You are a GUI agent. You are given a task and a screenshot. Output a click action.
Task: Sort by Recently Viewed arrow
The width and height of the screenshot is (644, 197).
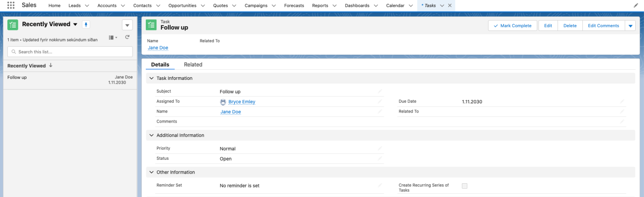point(51,66)
